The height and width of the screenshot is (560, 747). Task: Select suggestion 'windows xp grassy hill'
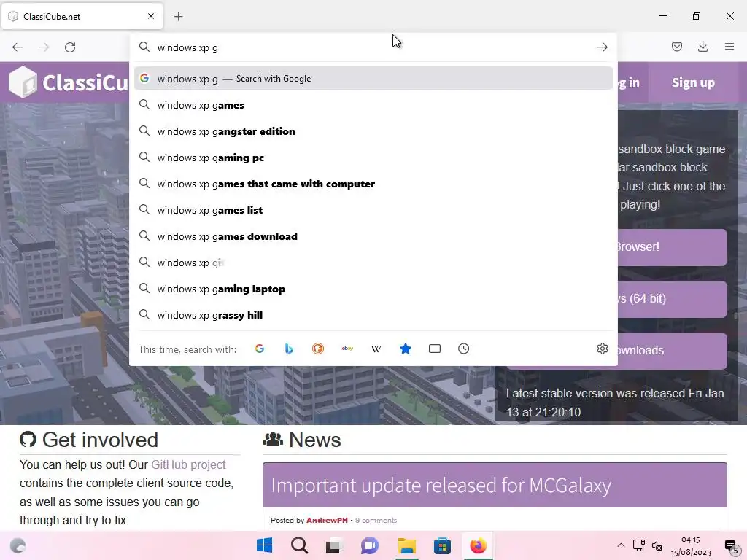(x=373, y=315)
